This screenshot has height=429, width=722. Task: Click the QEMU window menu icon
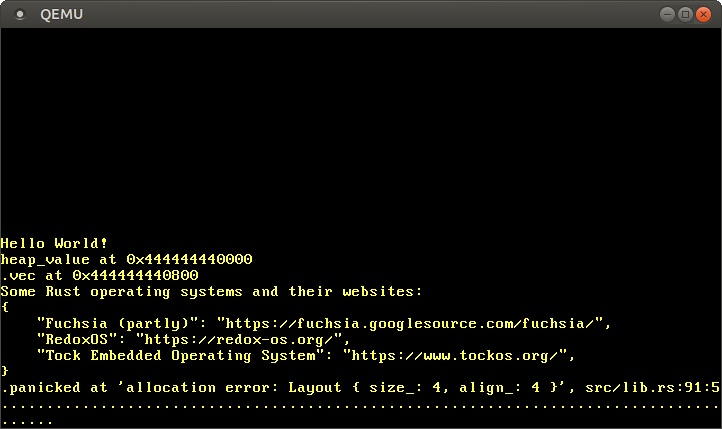click(19, 14)
